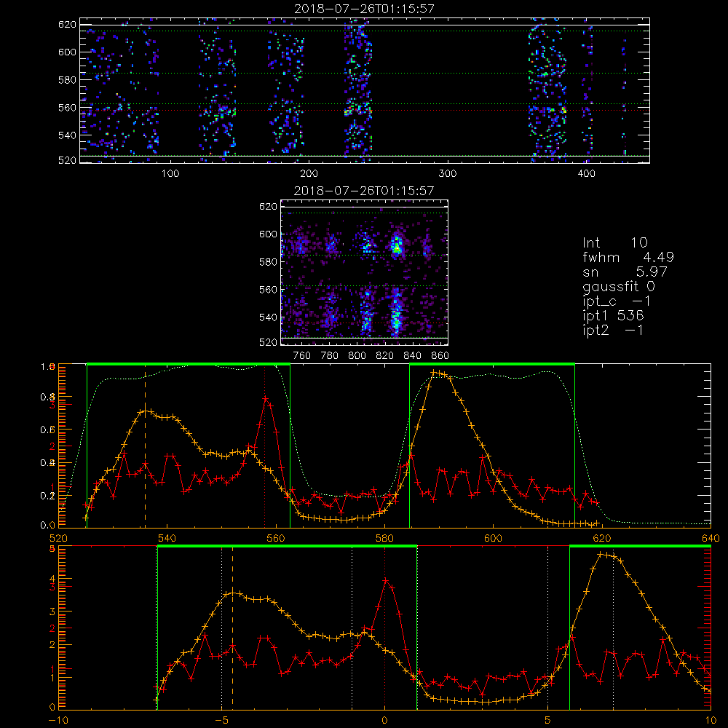Click the right thick green bar atop bottom plot

coord(640,547)
